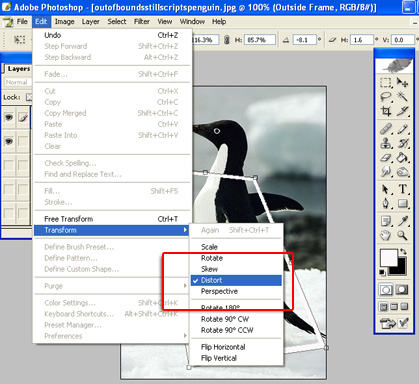Select the Magic Wand tool
The height and width of the screenshot is (384, 419).
(402, 97)
